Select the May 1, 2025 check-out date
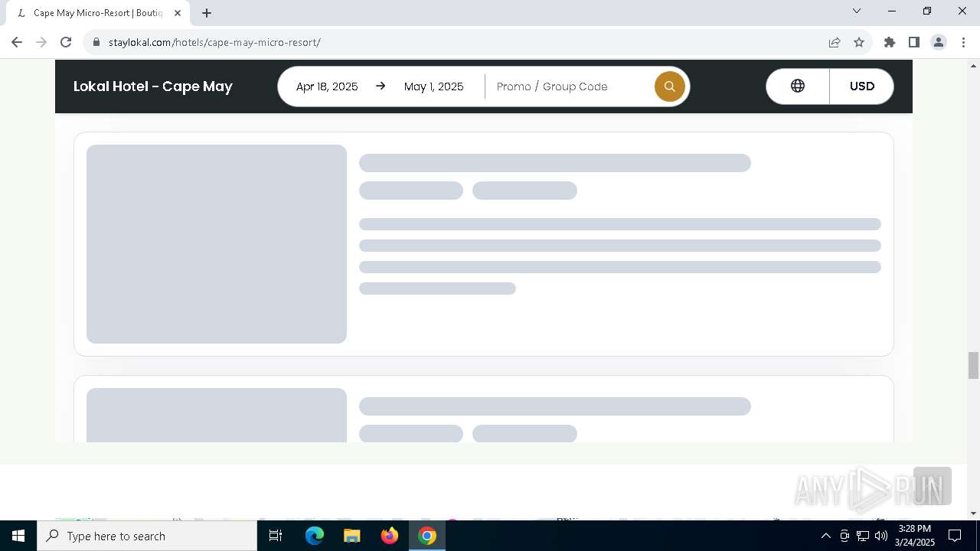 tap(434, 86)
